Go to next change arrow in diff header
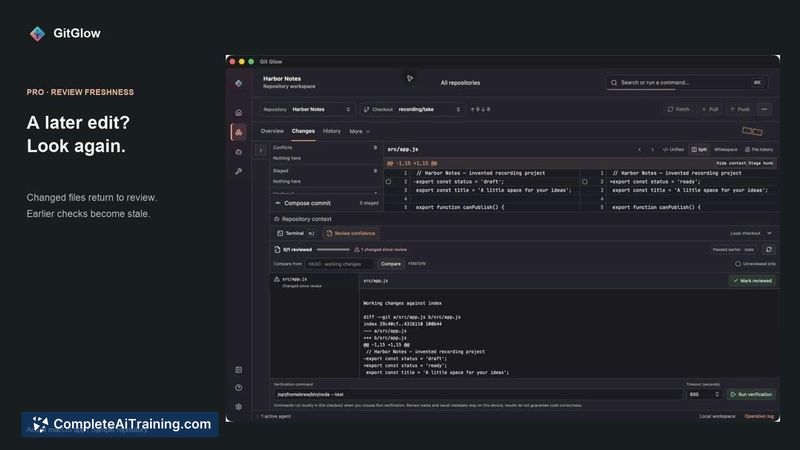Image resolution: width=800 pixels, height=450 pixels. pos(652,149)
